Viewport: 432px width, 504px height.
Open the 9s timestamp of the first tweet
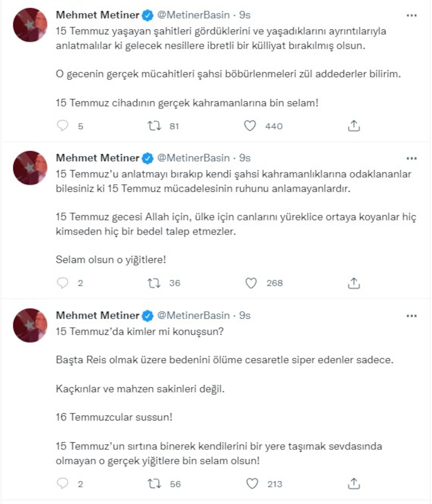[x=245, y=15]
